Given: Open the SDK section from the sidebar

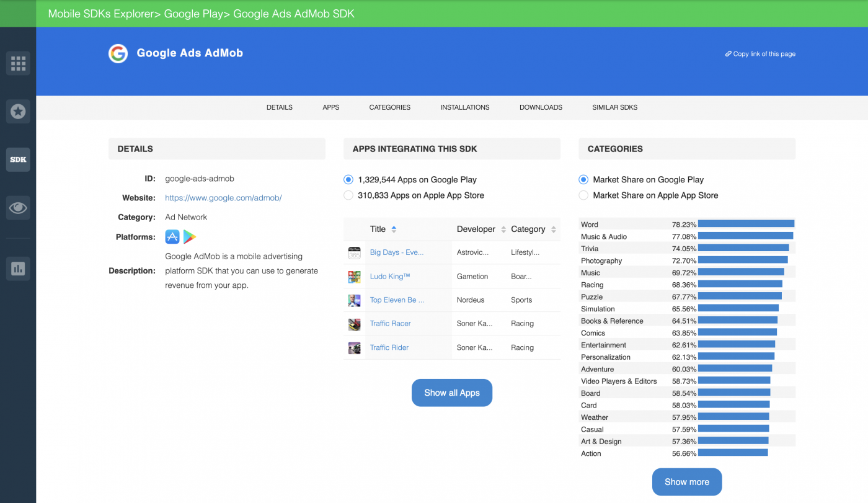Looking at the screenshot, I should click(x=18, y=159).
